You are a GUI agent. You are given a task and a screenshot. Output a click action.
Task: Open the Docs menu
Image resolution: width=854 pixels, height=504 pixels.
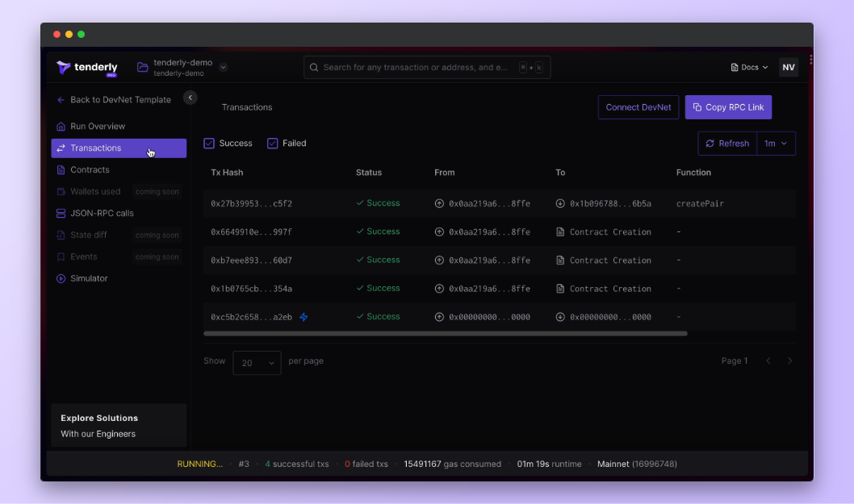(749, 68)
